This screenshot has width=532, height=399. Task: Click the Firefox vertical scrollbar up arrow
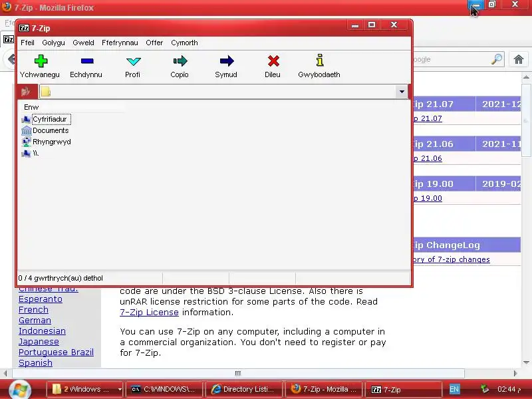click(526, 78)
